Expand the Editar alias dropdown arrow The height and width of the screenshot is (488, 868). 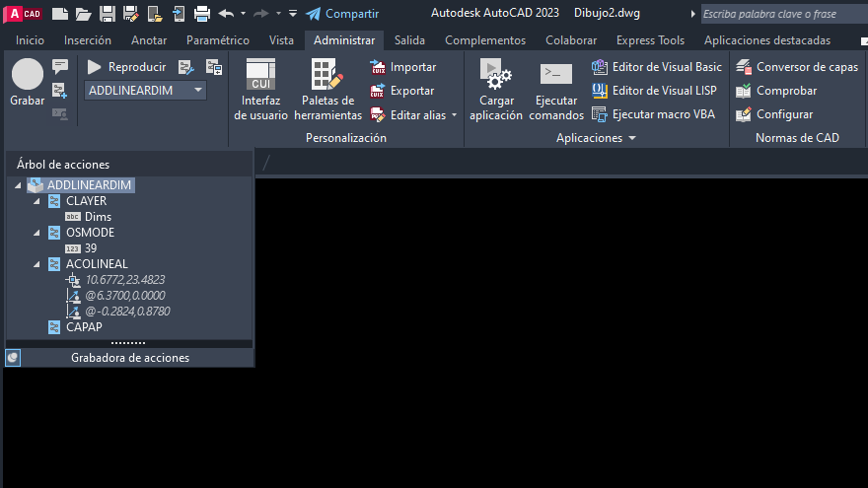[455, 115]
